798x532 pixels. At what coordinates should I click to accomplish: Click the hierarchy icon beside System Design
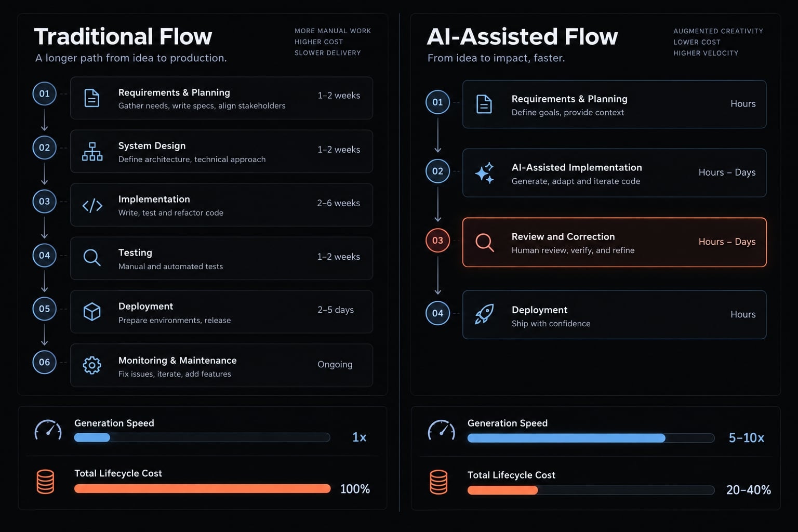tap(92, 151)
